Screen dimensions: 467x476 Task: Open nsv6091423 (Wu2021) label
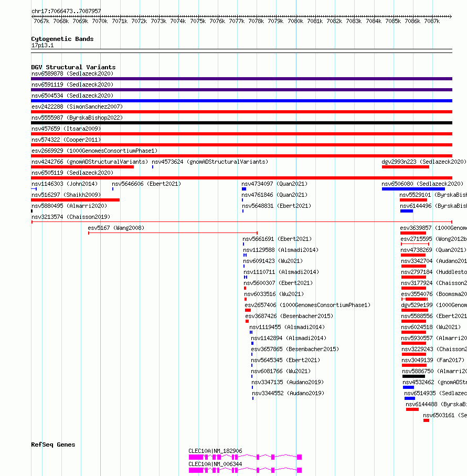[x=273, y=261]
